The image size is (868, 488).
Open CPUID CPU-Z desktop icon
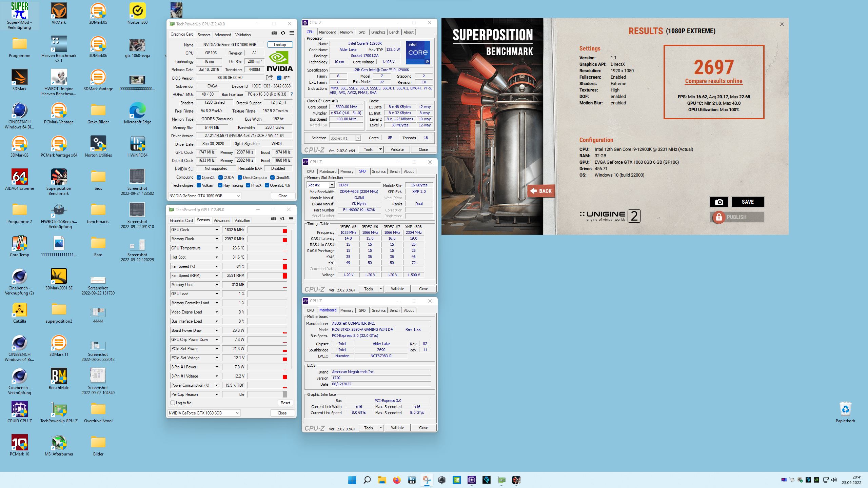pyautogui.click(x=19, y=412)
